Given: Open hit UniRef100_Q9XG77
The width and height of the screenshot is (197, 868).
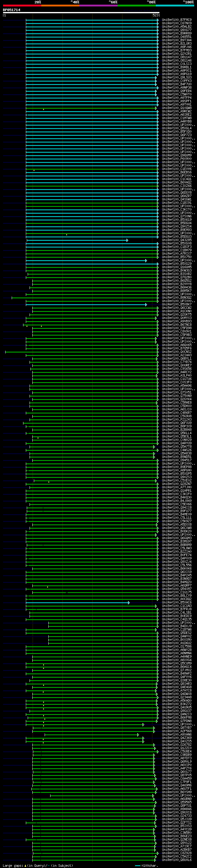Looking at the screenshot, I should (x=177, y=30).
